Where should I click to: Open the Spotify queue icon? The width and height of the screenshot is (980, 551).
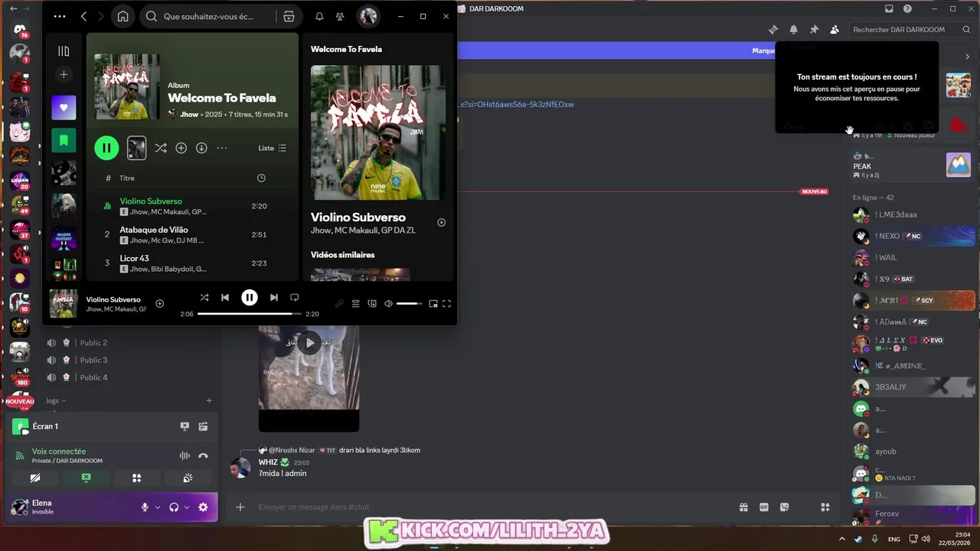(x=355, y=304)
